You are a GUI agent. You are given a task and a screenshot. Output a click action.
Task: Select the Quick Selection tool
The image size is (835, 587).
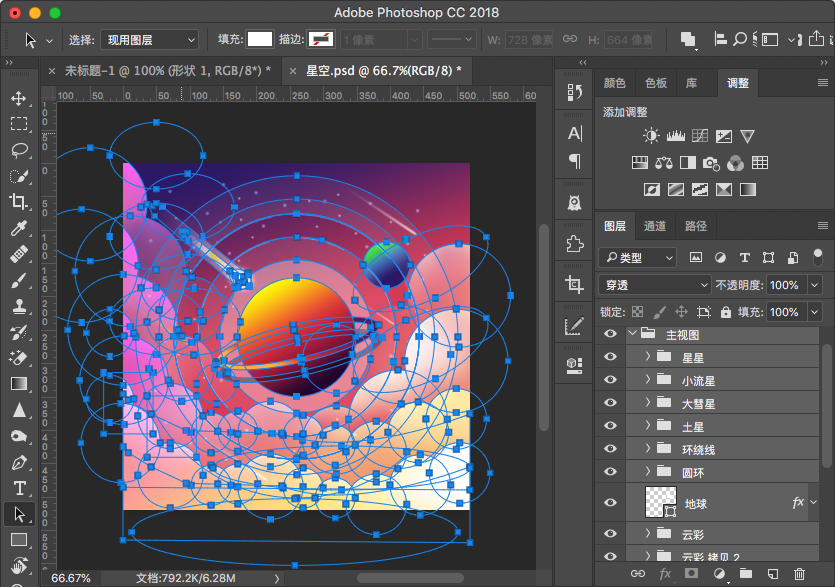[19, 176]
